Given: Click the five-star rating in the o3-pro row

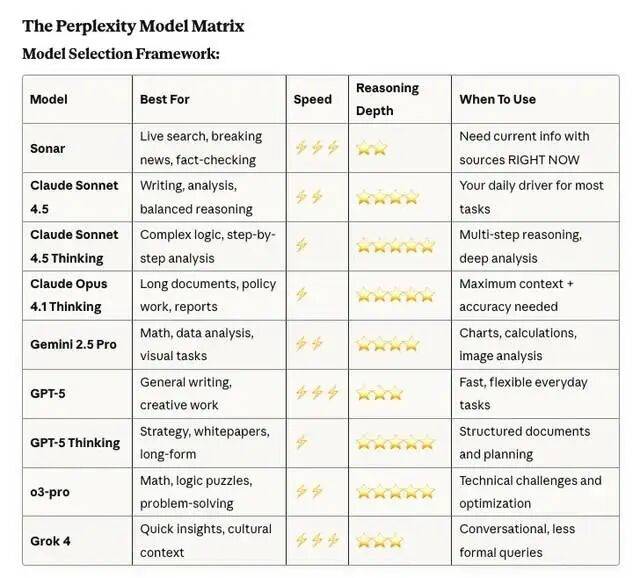Looking at the screenshot, I should point(395,492).
